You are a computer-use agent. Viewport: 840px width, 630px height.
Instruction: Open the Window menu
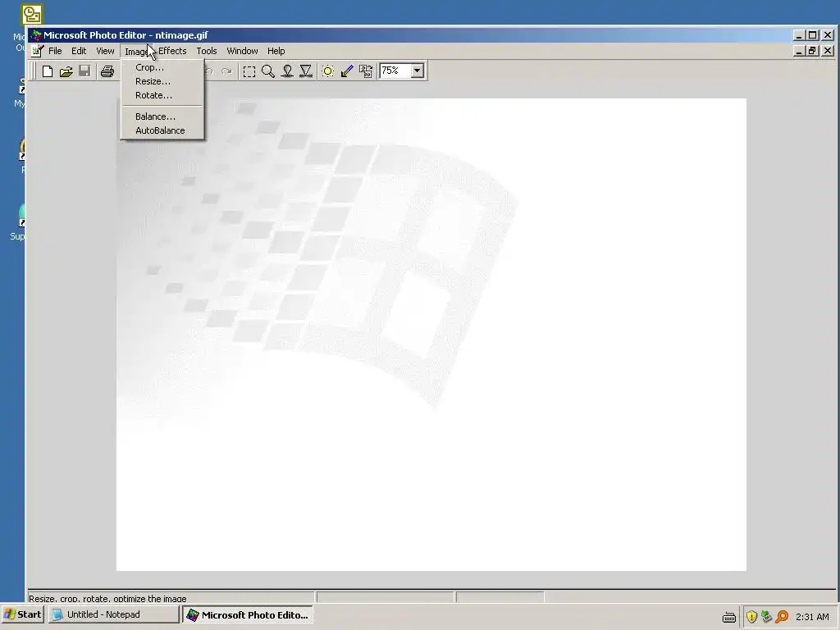pyautogui.click(x=242, y=51)
